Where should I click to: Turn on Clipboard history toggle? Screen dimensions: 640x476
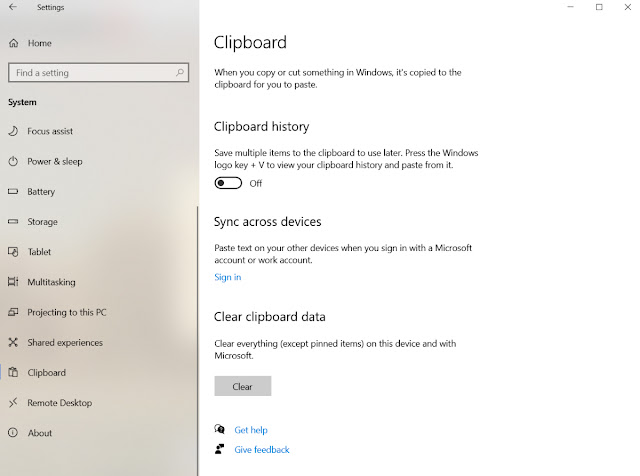click(228, 183)
